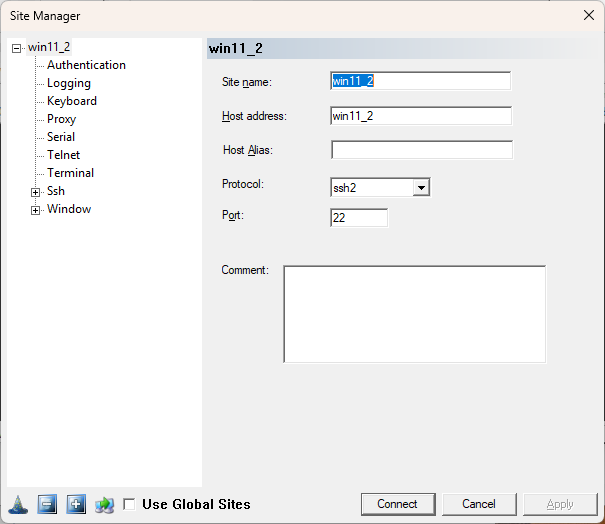
Task: Click the blue minus icon button
Action: pos(46,504)
